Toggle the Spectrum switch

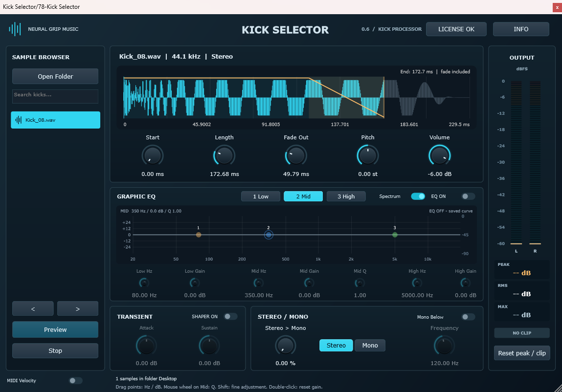pyautogui.click(x=418, y=196)
